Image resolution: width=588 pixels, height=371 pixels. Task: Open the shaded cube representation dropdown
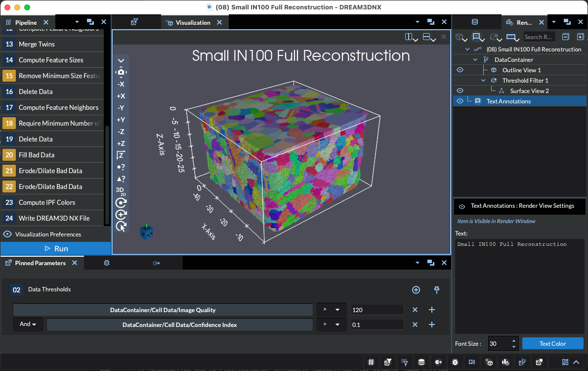click(496, 37)
